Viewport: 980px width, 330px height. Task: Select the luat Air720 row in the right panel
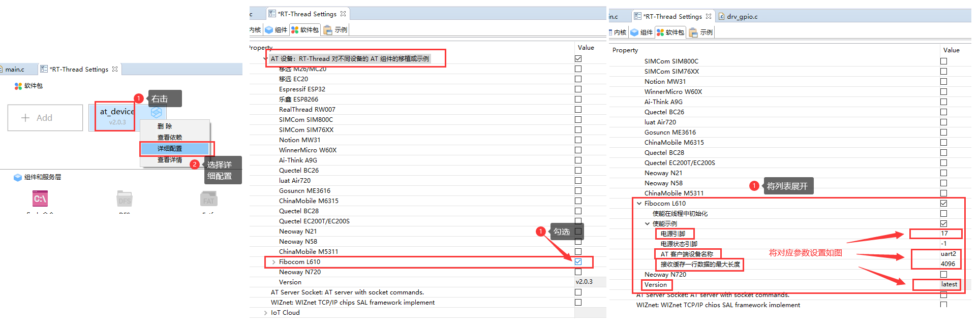point(660,122)
